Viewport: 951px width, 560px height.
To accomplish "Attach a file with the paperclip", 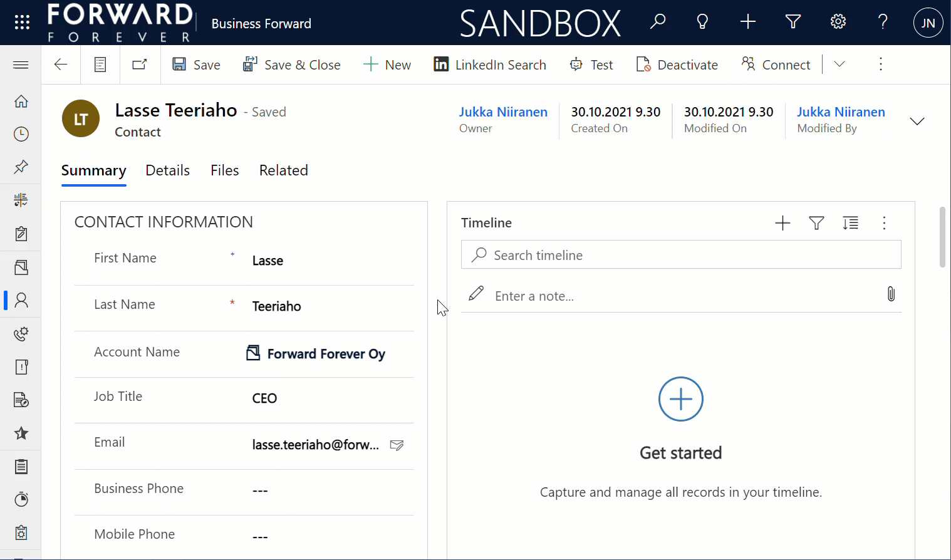I will pos(891,294).
